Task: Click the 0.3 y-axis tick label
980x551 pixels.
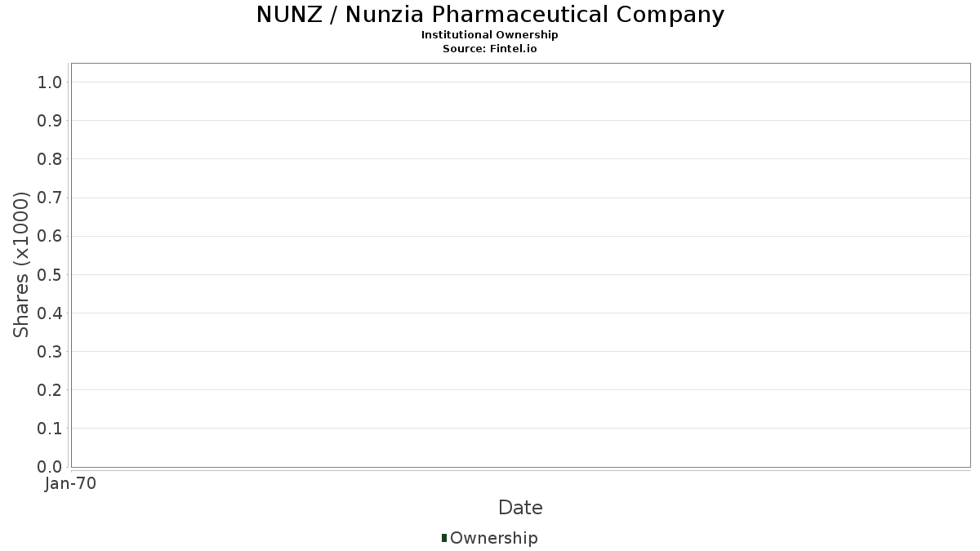Action: pos(50,352)
